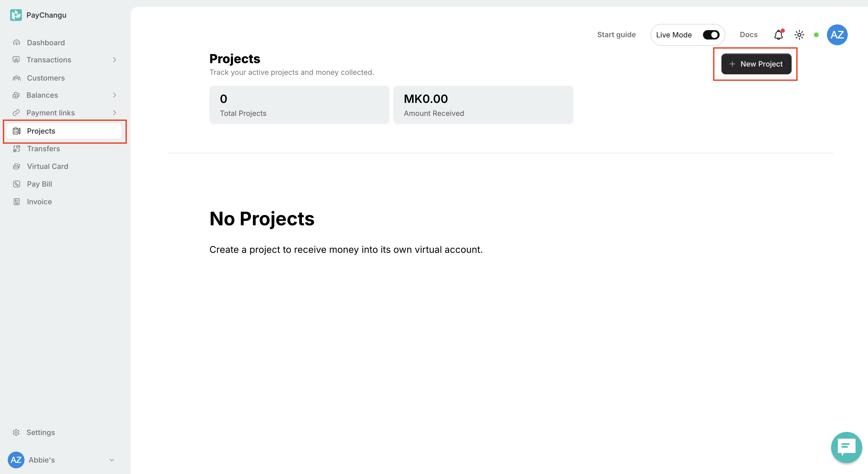Expand the Payment links chevron
The image size is (868, 474).
(115, 113)
